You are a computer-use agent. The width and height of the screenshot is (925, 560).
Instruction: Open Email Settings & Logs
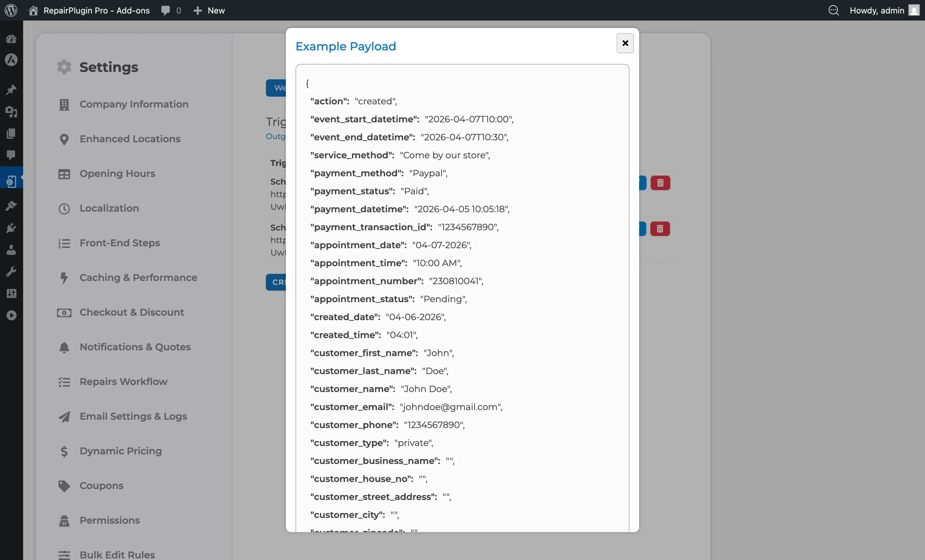(x=133, y=416)
